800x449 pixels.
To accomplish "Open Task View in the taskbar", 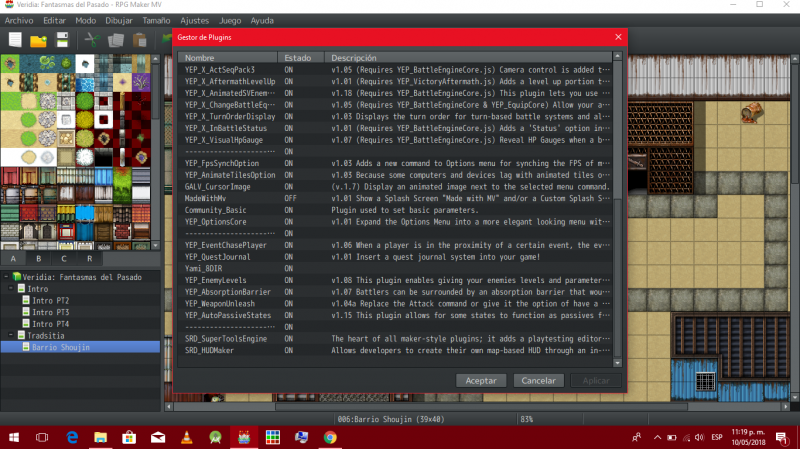I will pyautogui.click(x=42, y=437).
